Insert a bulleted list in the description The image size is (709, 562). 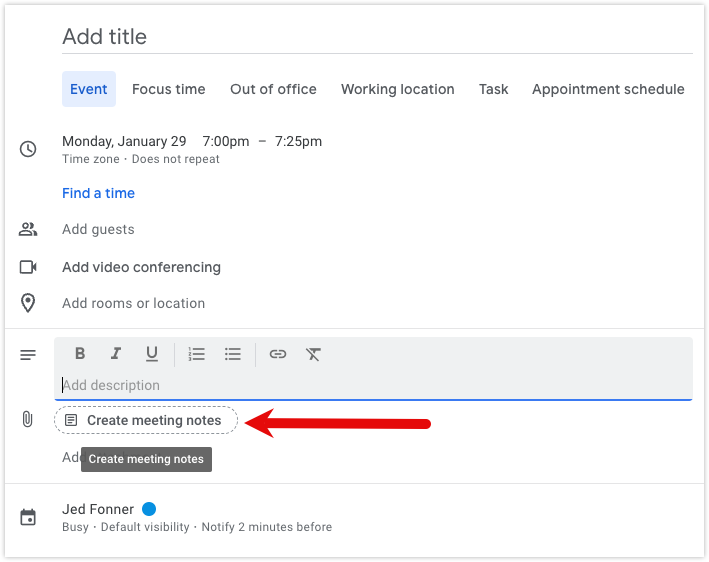point(232,354)
